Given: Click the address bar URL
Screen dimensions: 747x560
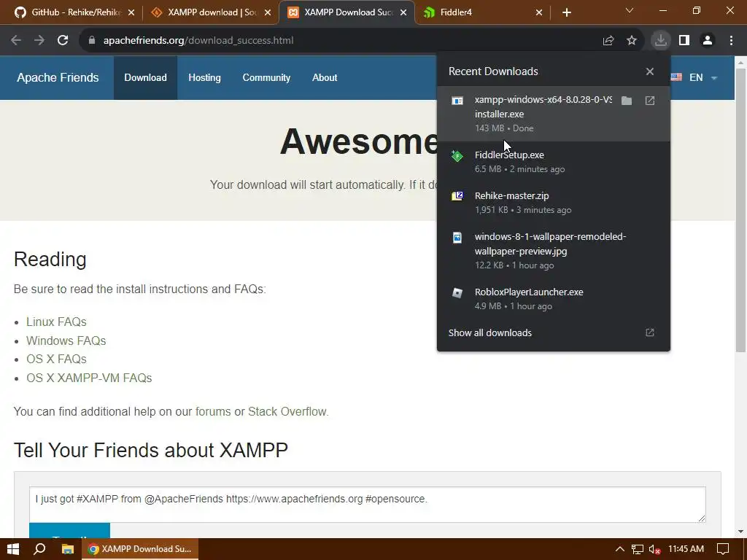Looking at the screenshot, I should (x=198, y=41).
